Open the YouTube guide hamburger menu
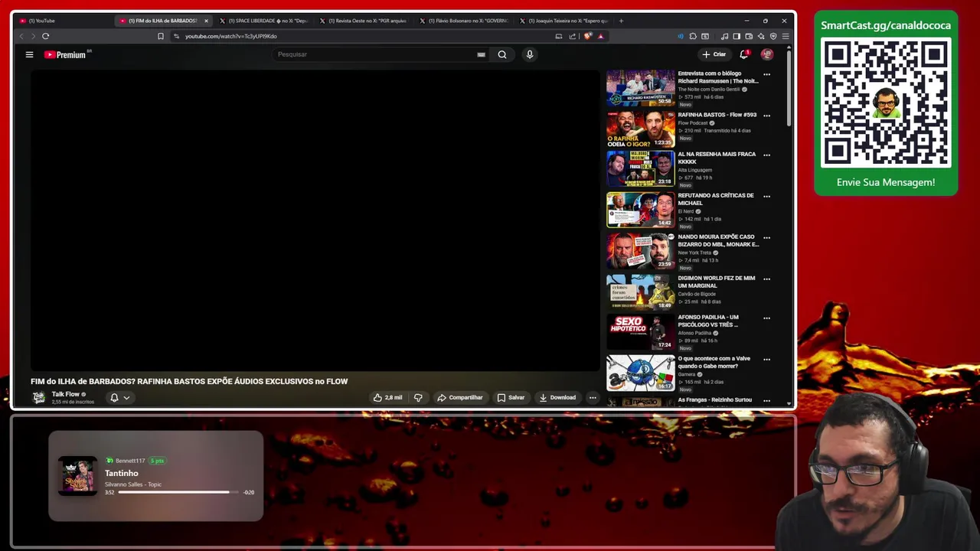 [29, 54]
